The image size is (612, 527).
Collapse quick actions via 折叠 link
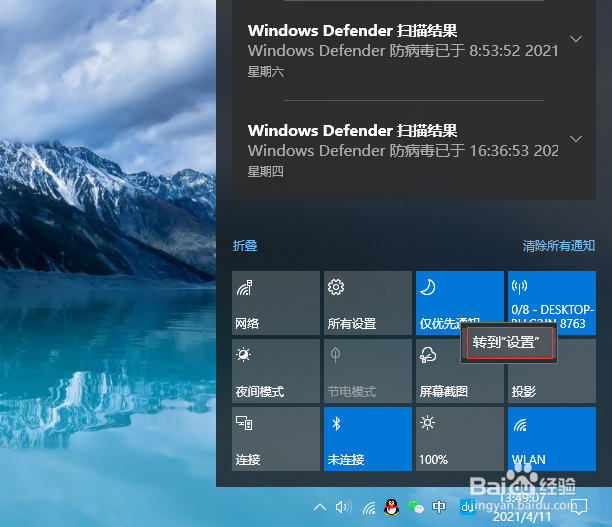pos(245,246)
